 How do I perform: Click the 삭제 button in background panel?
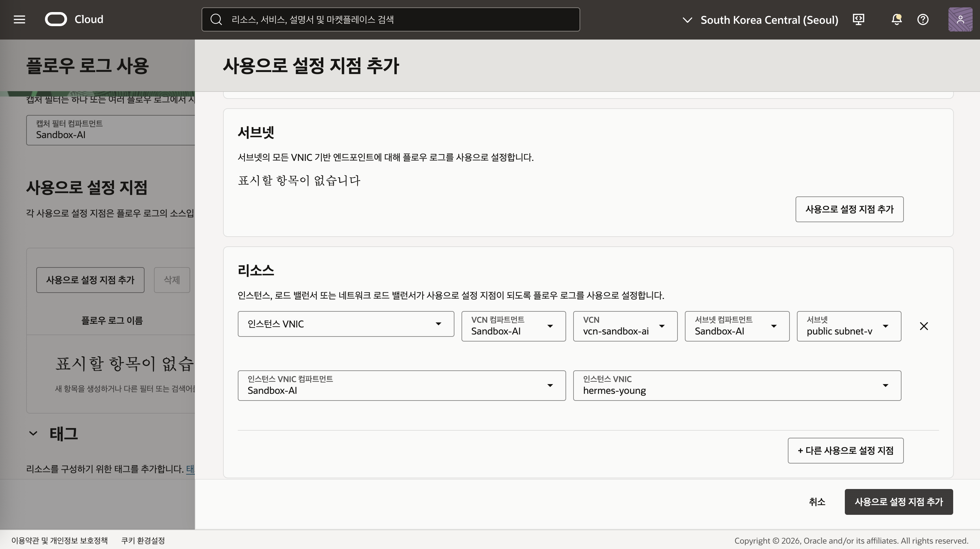172,280
